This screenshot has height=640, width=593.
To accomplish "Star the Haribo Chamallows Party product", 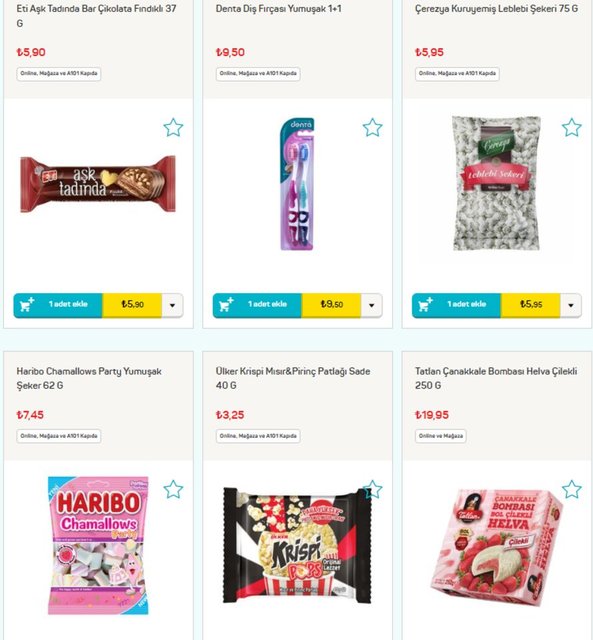I will [x=173, y=489].
